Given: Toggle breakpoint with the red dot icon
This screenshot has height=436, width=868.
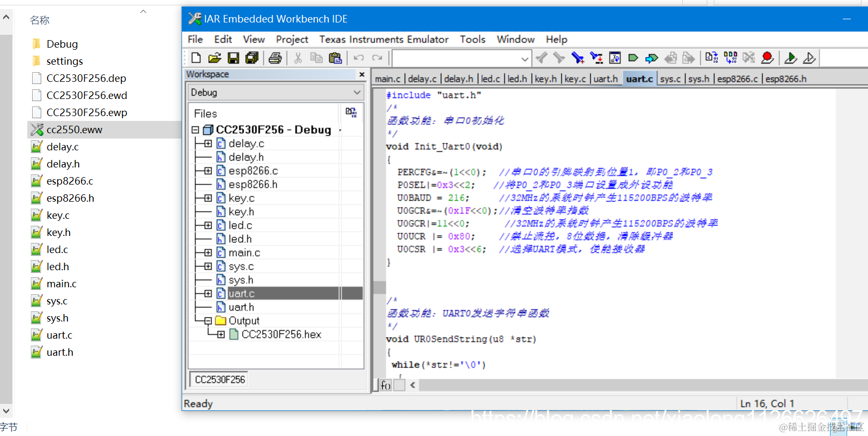Looking at the screenshot, I should click(767, 58).
